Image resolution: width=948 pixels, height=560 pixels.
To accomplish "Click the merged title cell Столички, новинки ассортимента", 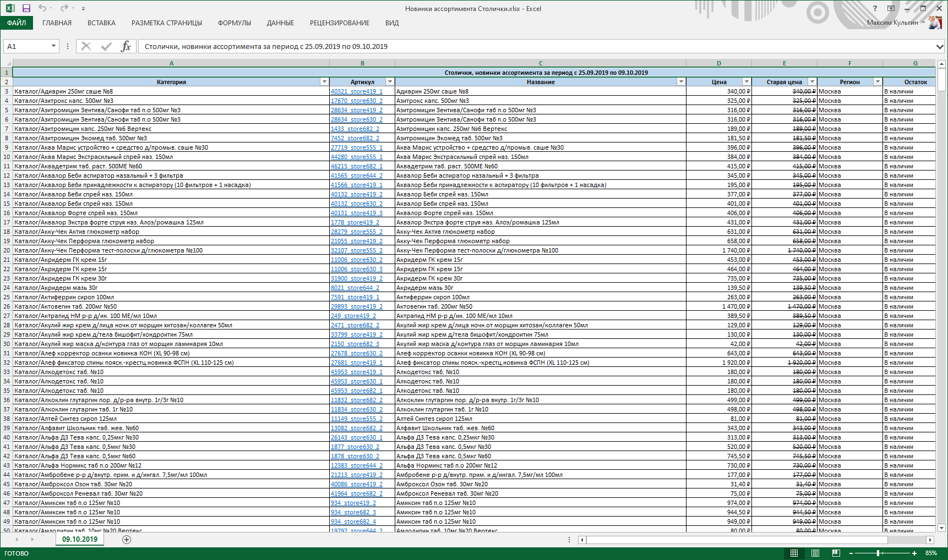I will 474,73.
